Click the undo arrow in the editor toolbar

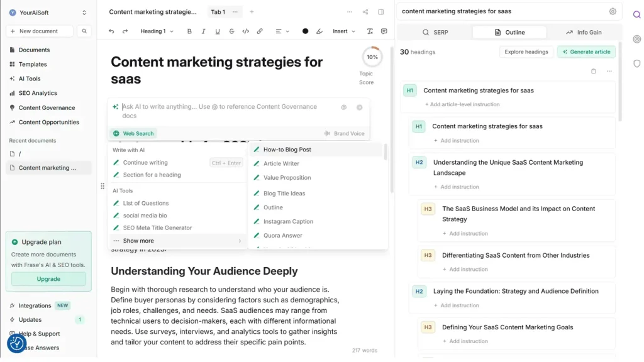111,31
